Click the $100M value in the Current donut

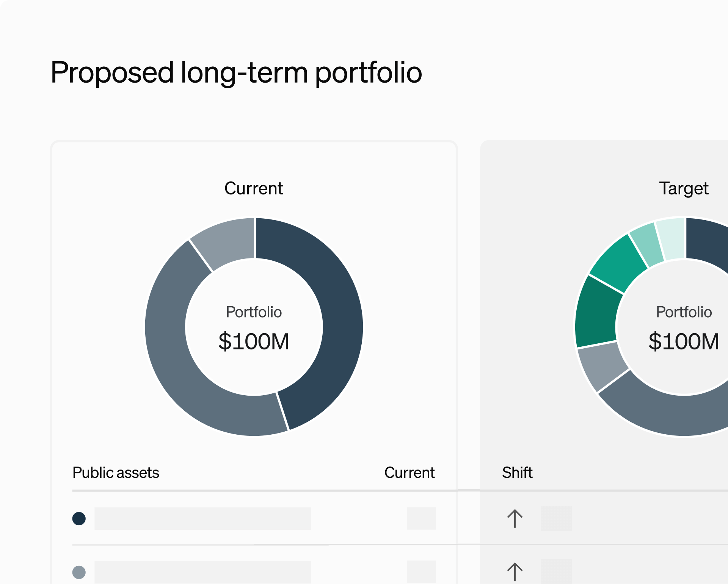pos(254,341)
